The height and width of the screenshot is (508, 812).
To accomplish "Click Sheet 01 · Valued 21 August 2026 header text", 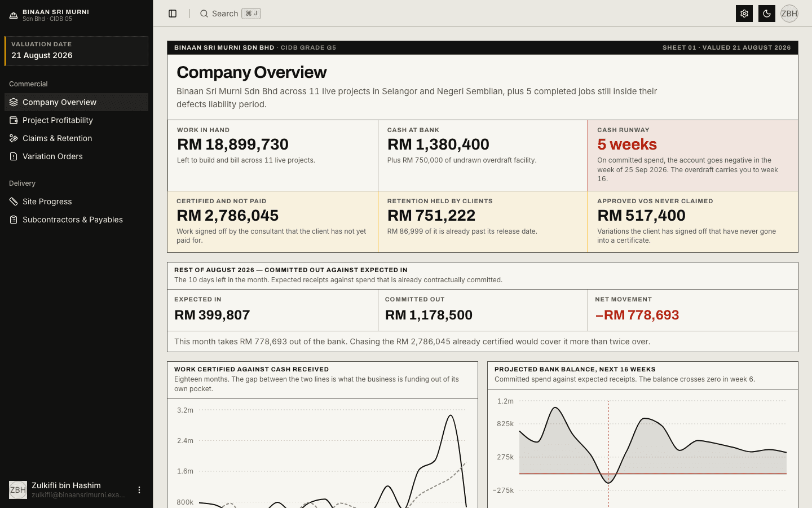I will (x=727, y=47).
